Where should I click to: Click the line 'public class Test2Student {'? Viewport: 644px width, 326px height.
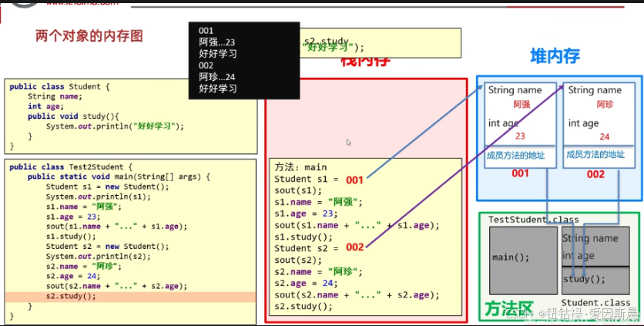(71, 167)
